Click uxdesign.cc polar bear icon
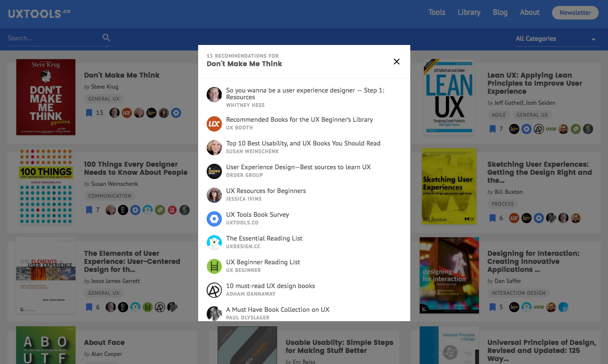The height and width of the screenshot is (364, 608). [214, 243]
